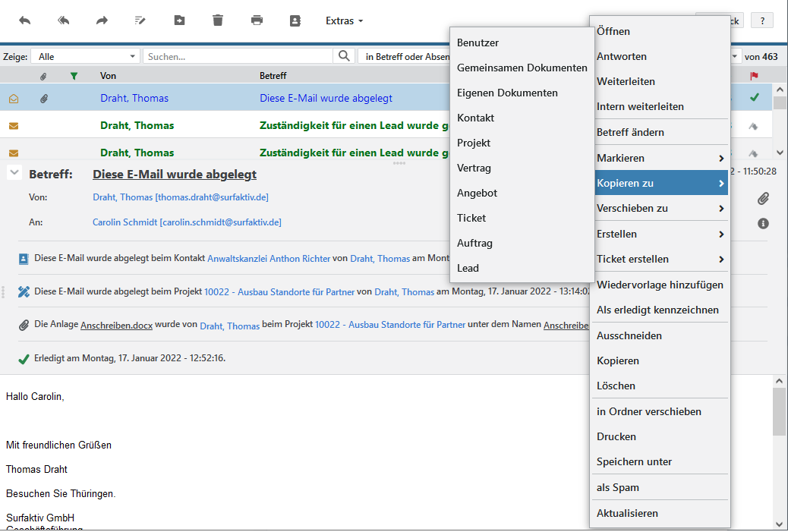Image resolution: width=788 pixels, height=532 pixels.
Task: Click the Print icon in toolbar
Action: pyautogui.click(x=257, y=20)
